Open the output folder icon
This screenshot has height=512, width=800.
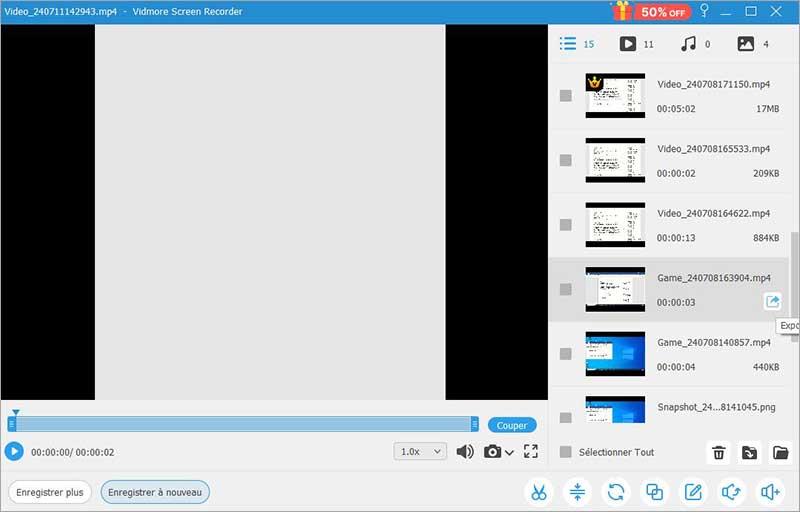(781, 452)
